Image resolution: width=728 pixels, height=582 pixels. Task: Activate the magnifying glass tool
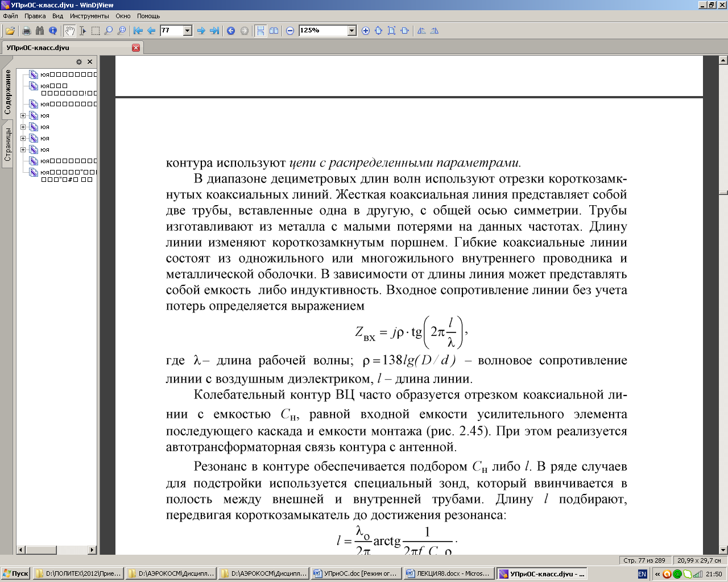click(x=109, y=31)
